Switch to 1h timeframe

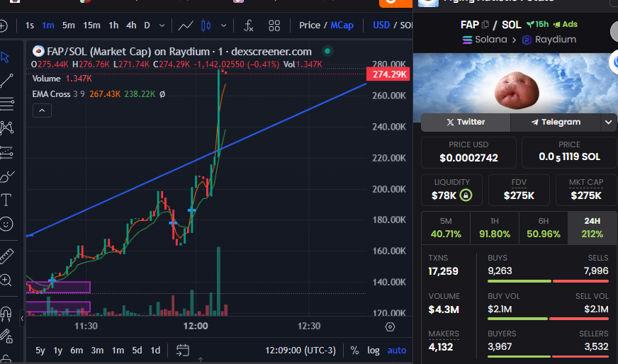coord(113,25)
